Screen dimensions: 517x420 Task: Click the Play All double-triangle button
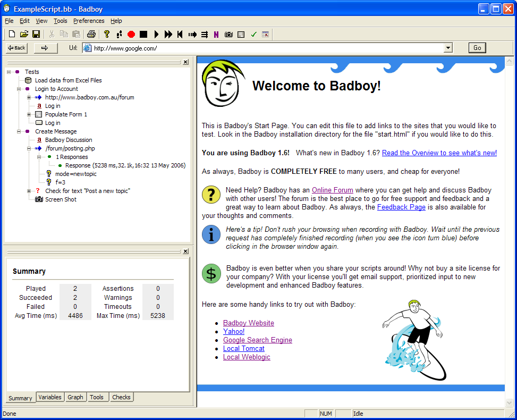(x=168, y=35)
